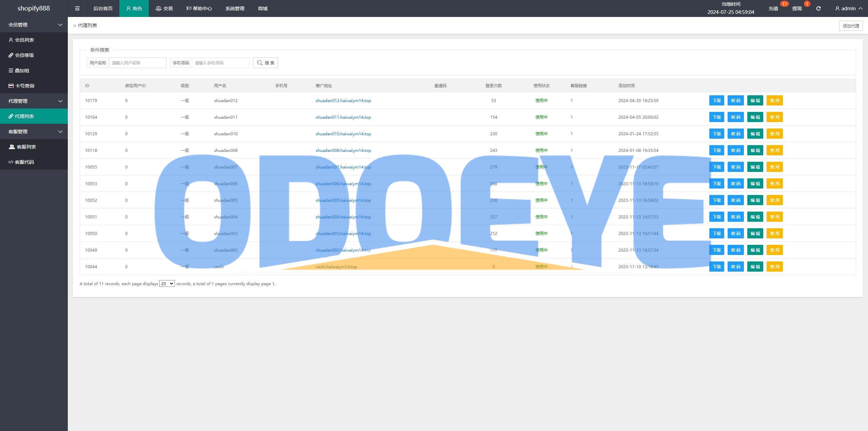Collapse the 代理管理 sidebar group
This screenshot has width=868, height=431.
click(x=34, y=101)
